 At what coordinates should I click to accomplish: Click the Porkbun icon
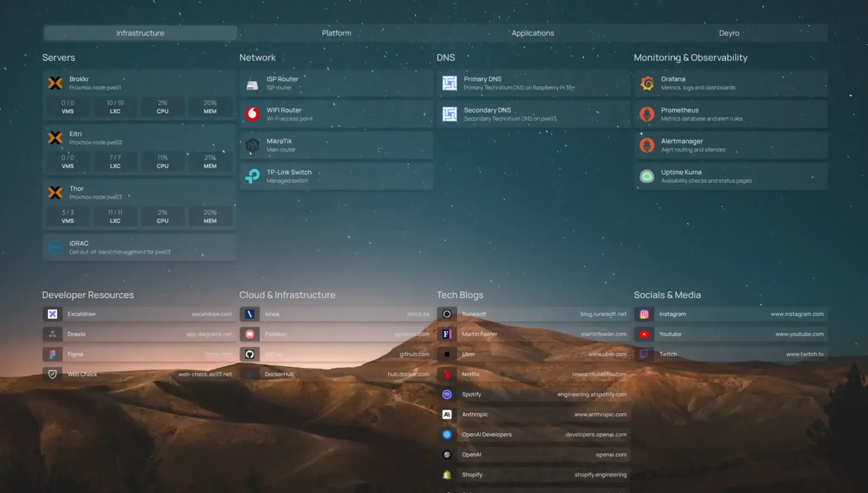[250, 334]
